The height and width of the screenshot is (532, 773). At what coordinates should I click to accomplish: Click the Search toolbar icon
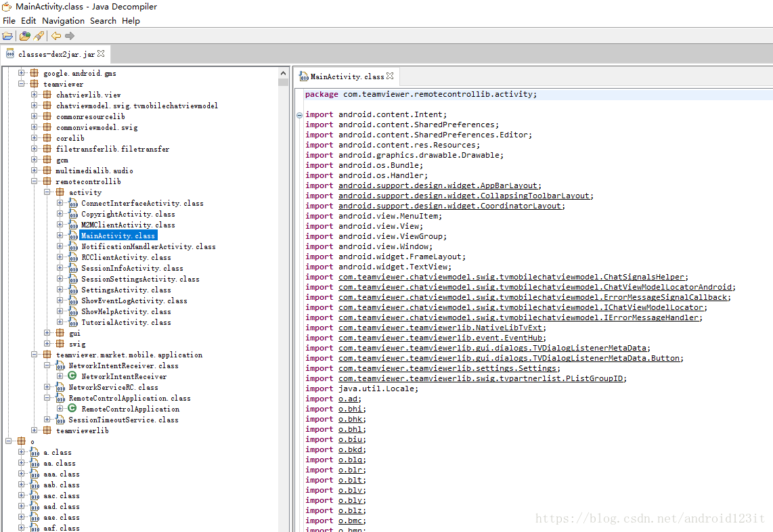[x=39, y=36]
